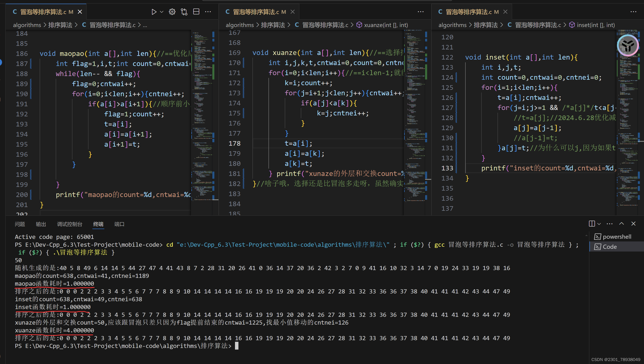This screenshot has height=364, width=644.
Task: Split the editor with layout icon
Action: (196, 12)
